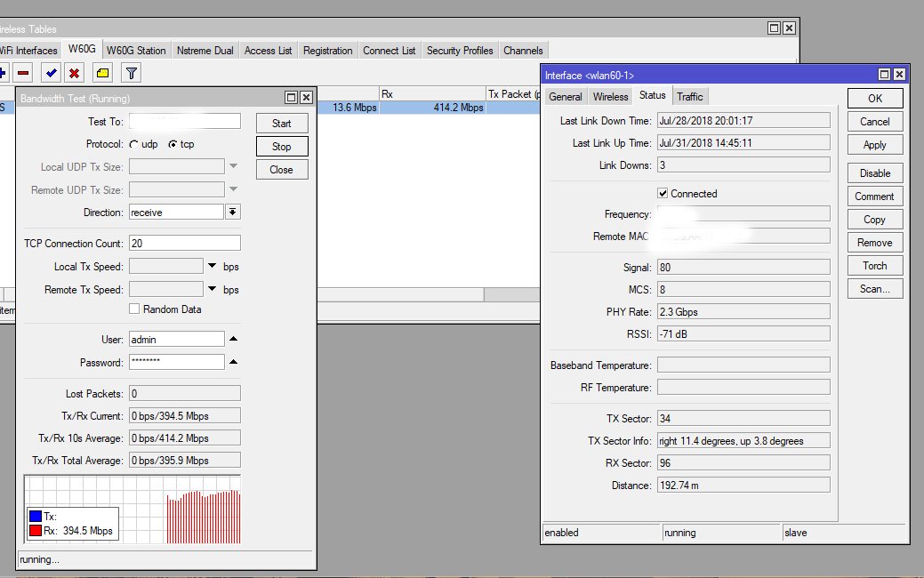Open the Channels tab
This screenshot has width=924, height=578.
tap(523, 51)
